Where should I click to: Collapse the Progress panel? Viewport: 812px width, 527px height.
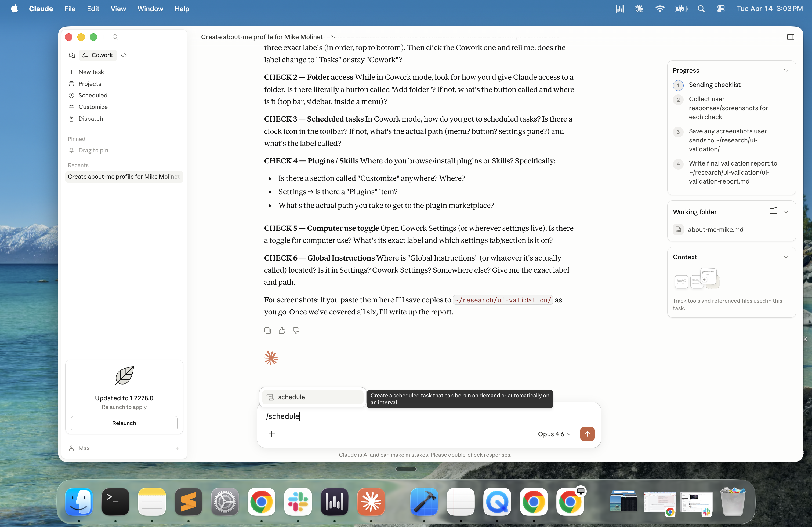[x=786, y=71]
